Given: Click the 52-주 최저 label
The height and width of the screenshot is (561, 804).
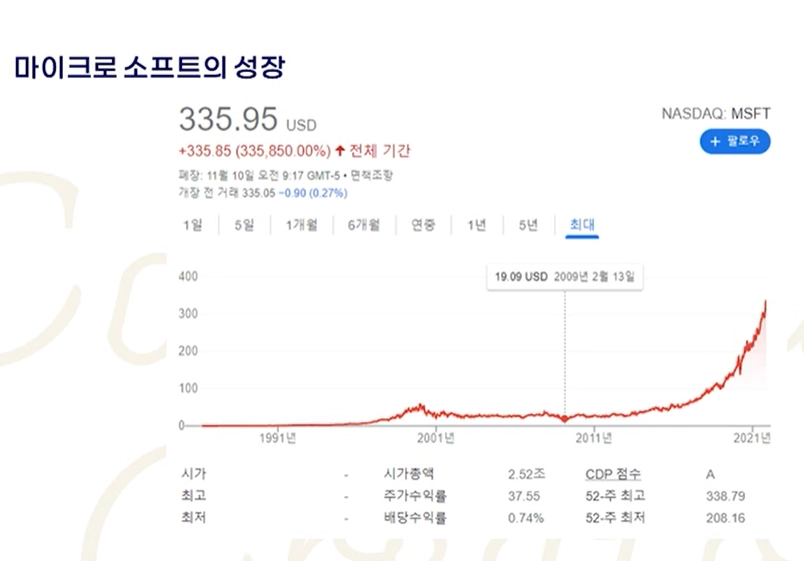Looking at the screenshot, I should 615,518.
